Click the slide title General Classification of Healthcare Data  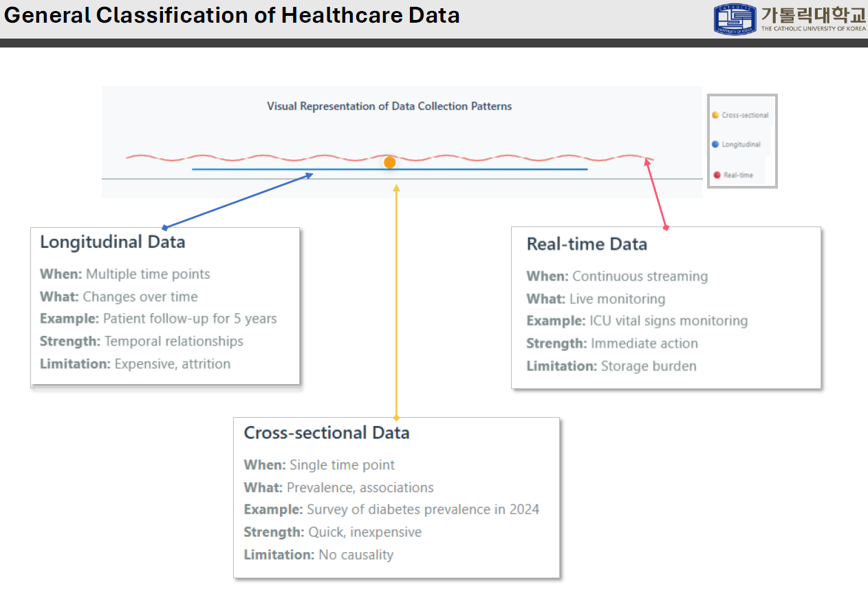click(x=232, y=16)
